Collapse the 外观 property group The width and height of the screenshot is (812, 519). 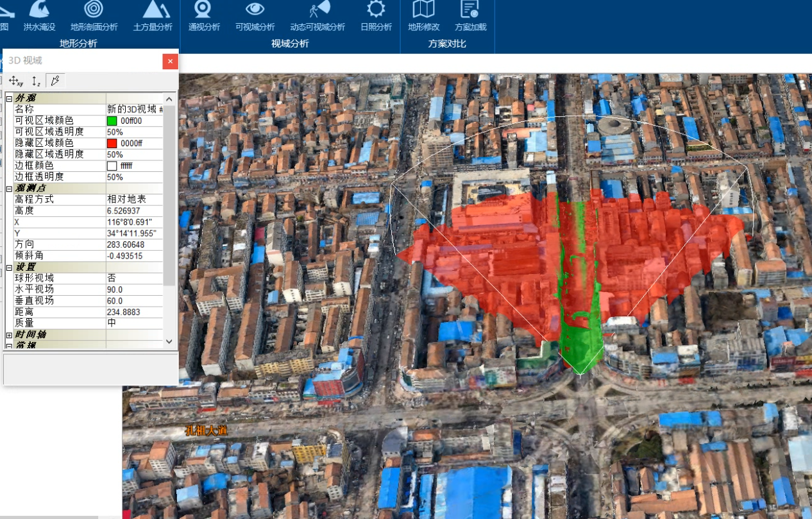tap(9, 98)
